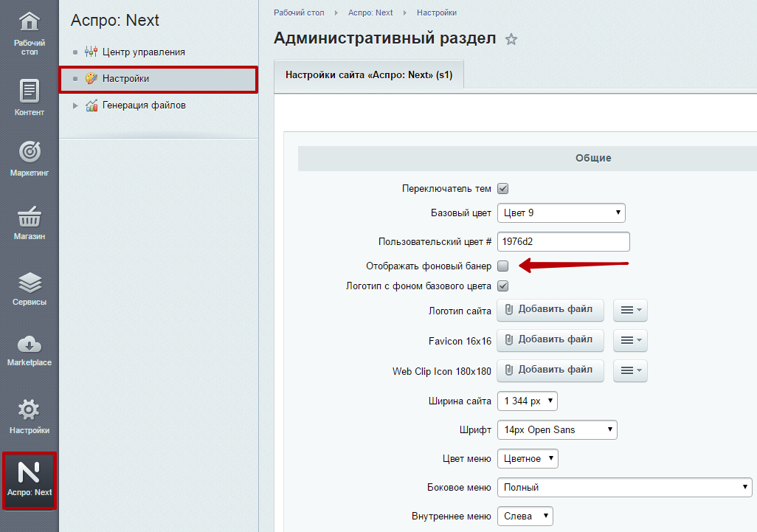Click Добавить файл for Favicon 16x16
This screenshot has width=757, height=532.
(550, 340)
